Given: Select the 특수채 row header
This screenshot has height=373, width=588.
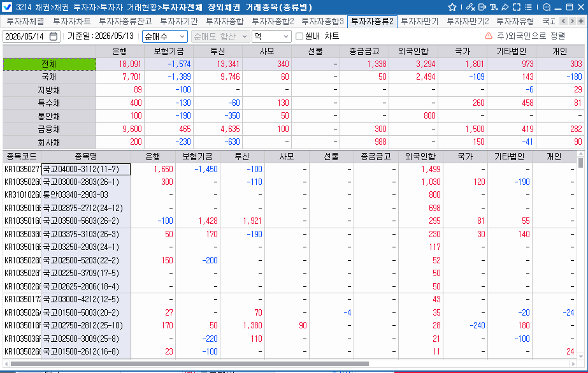Looking at the screenshot, I should (x=49, y=103).
